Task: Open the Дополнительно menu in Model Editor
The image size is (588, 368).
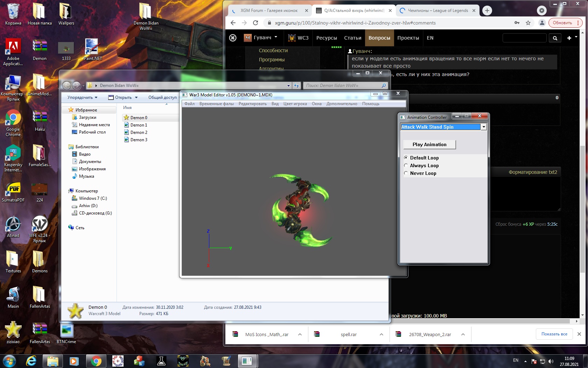Action: coord(342,104)
